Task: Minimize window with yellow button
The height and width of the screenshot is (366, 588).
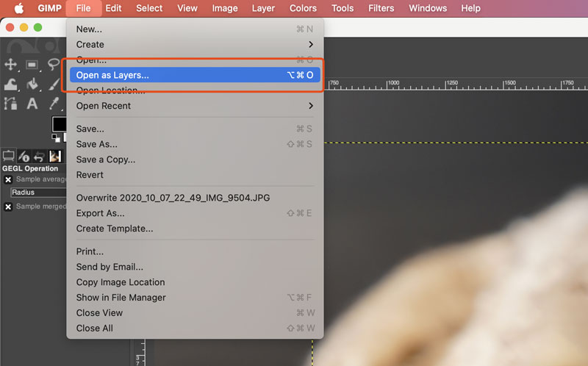Action: 24,27
